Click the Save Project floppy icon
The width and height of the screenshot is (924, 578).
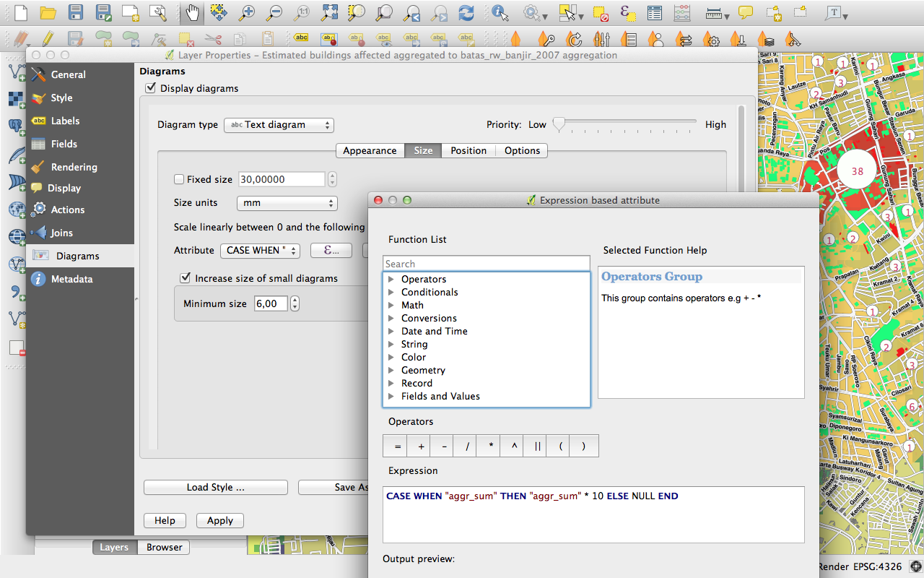click(76, 13)
